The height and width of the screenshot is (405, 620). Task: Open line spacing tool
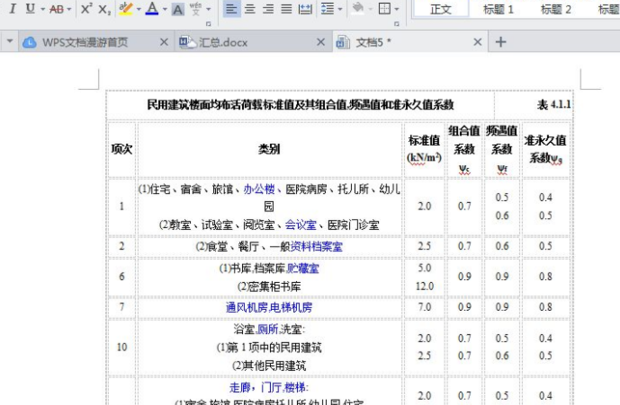click(327, 9)
